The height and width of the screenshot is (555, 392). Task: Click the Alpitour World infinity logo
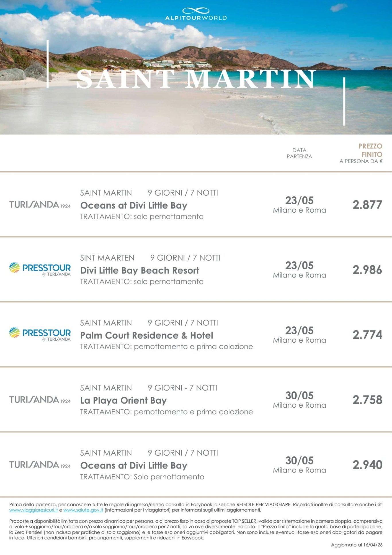tap(196, 11)
